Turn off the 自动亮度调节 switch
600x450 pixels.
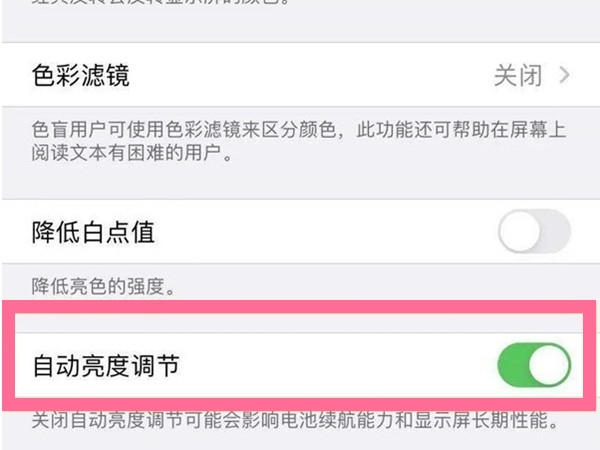pyautogui.click(x=534, y=367)
